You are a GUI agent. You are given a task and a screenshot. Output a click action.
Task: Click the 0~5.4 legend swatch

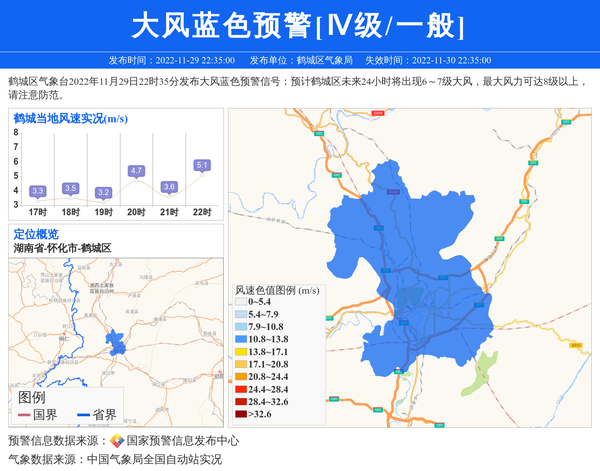coord(240,301)
